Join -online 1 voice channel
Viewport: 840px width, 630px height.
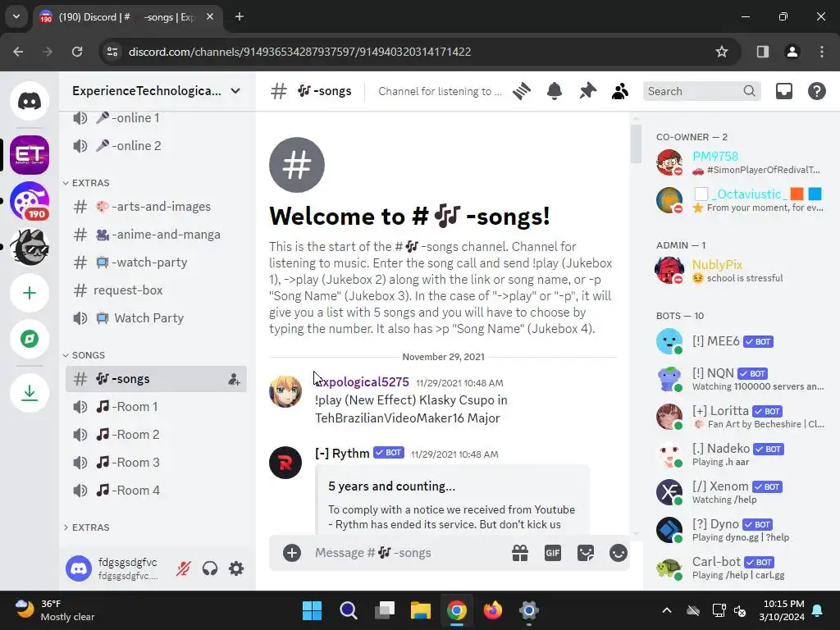tap(156, 118)
